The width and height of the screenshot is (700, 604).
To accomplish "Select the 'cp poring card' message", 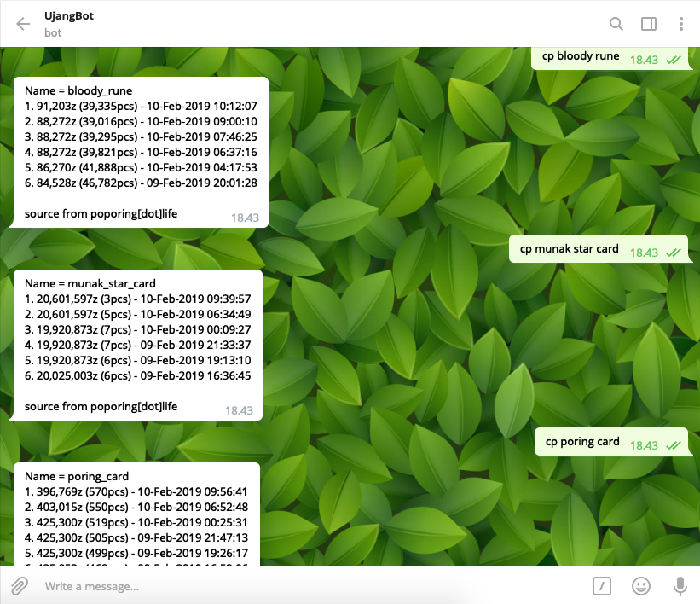I will click(x=611, y=442).
